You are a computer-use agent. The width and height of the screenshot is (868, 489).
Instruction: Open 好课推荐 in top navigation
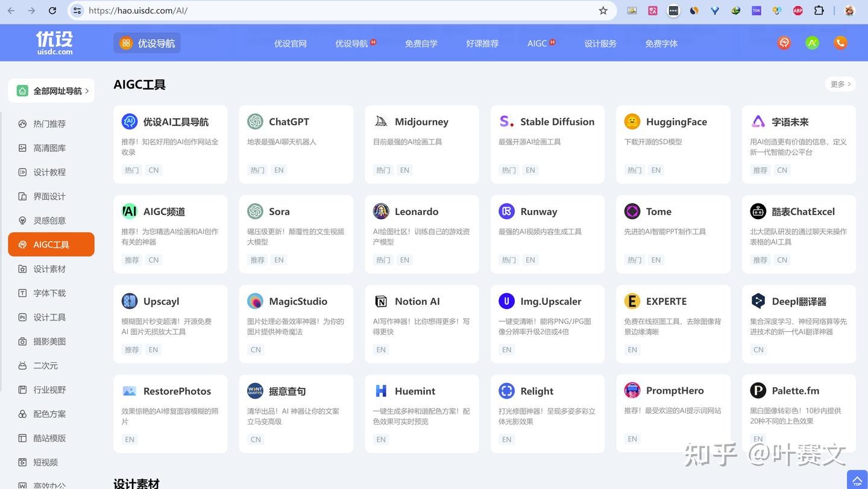tap(482, 43)
